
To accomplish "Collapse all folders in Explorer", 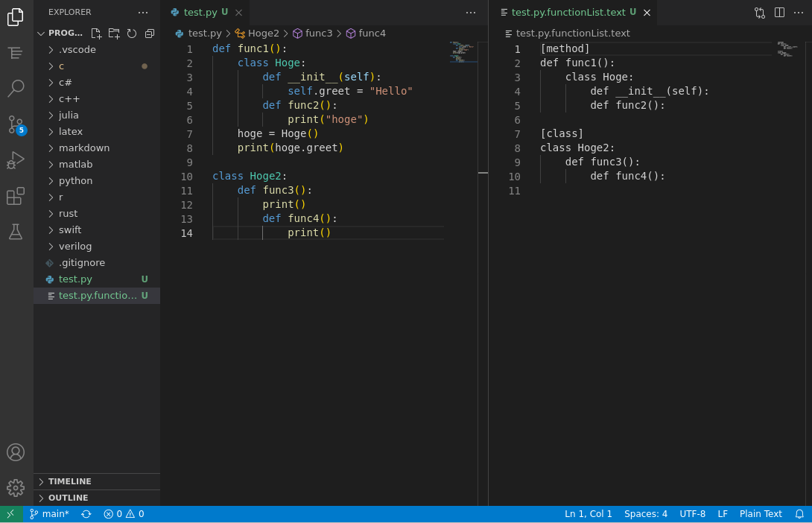I will 149,33.
